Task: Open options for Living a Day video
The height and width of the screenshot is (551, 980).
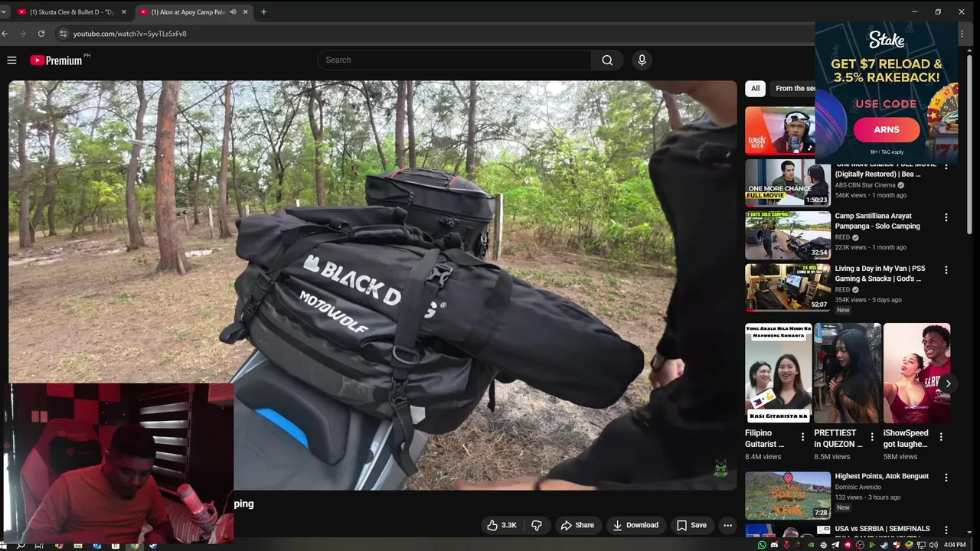Action: [946, 270]
